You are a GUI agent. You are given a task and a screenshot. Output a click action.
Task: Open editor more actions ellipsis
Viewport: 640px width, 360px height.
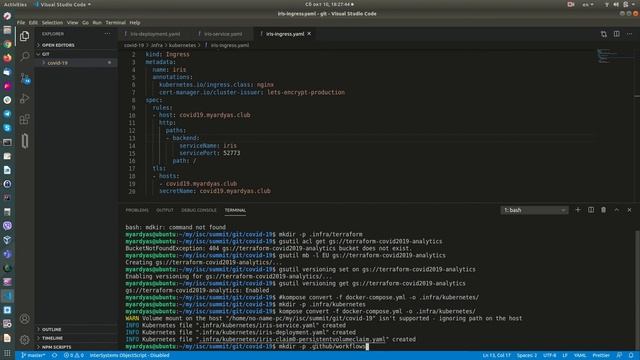click(629, 34)
